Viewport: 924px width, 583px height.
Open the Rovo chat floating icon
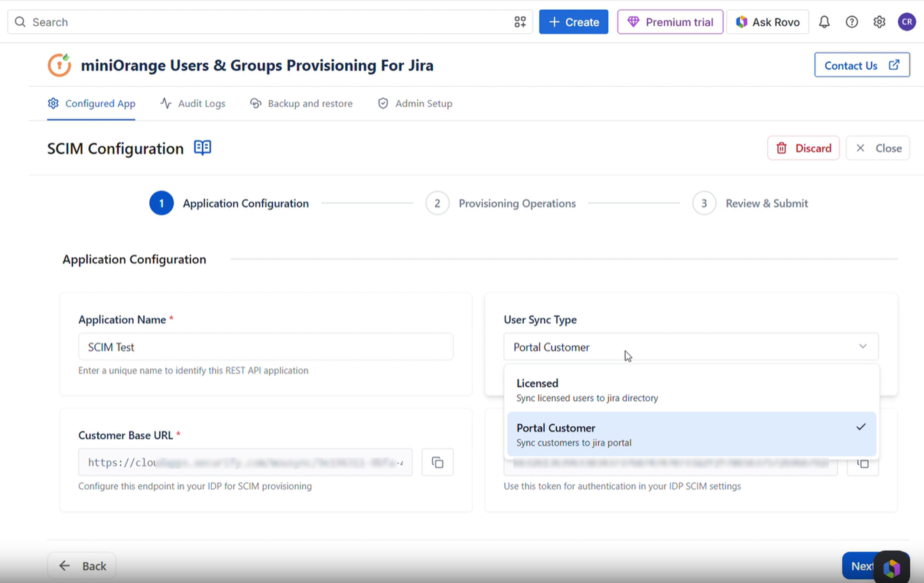pos(891,568)
